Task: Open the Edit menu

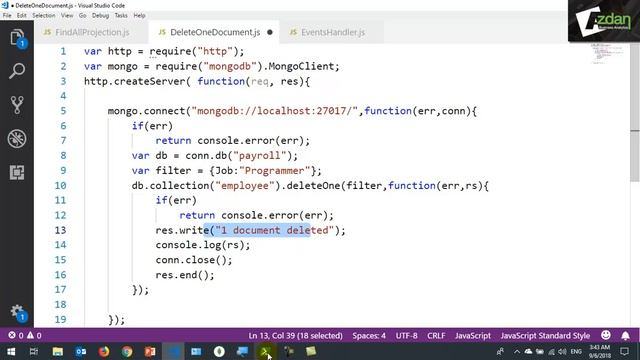Action: point(22,16)
